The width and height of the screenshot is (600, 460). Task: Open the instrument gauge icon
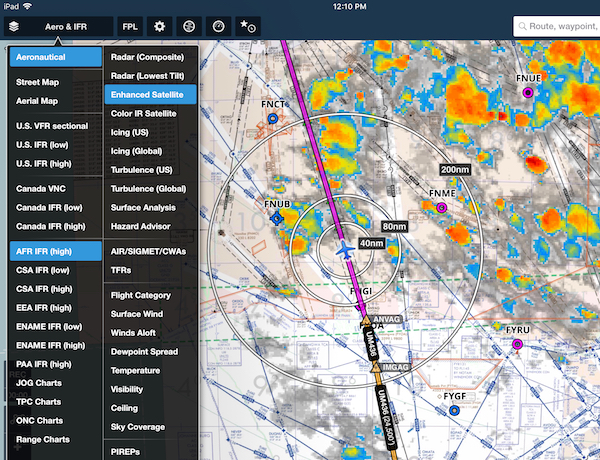(x=220, y=27)
